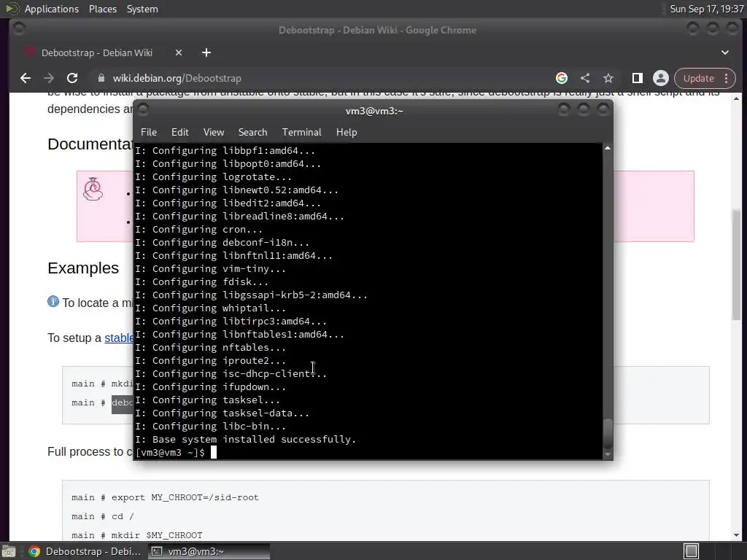Open the terminal View menu
Viewport: 747px width, 560px height.
click(x=214, y=133)
